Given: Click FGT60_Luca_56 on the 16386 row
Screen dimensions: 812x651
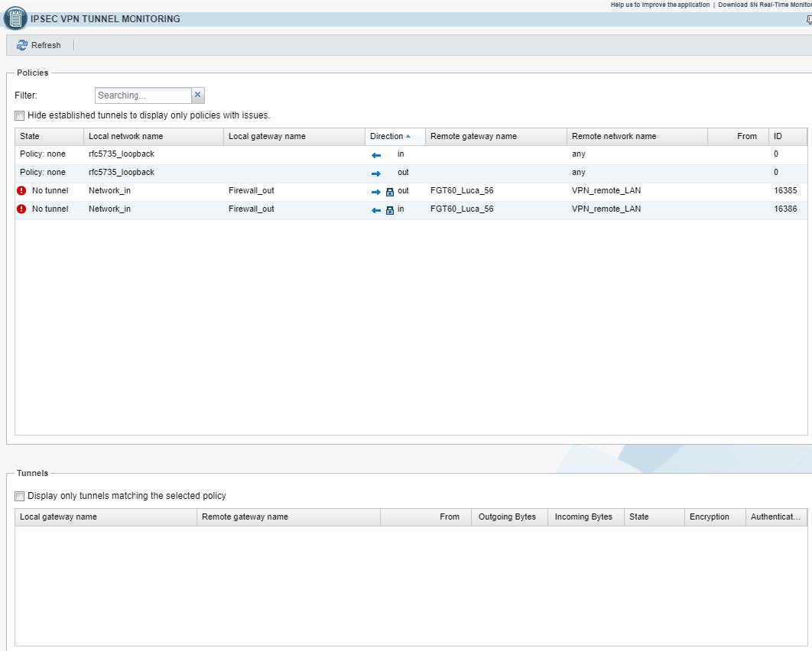Looking at the screenshot, I should coord(462,209).
